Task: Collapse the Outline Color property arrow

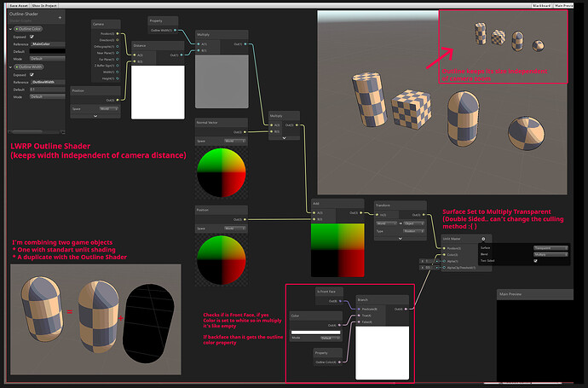Action: pyautogui.click(x=10, y=29)
